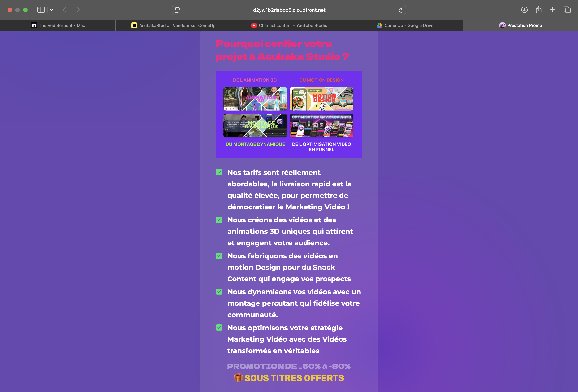Click the PROMOTION DE -50% à -80% text
The height and width of the screenshot is (392, 578).
[289, 366]
